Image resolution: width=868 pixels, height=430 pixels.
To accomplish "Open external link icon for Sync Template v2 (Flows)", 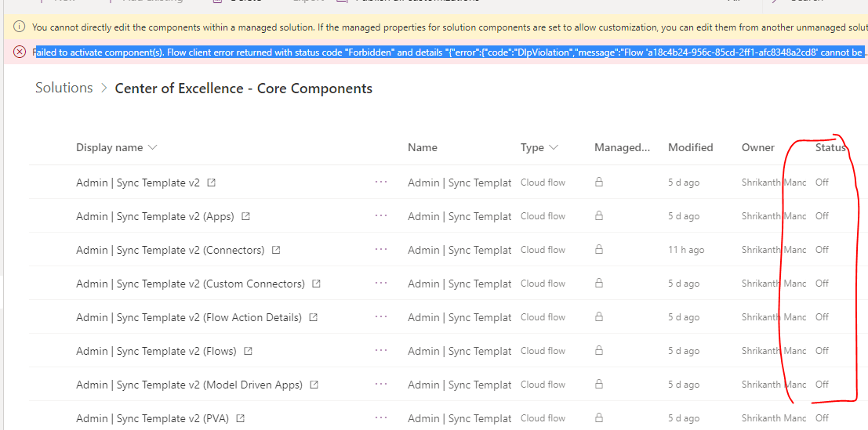I will (248, 351).
